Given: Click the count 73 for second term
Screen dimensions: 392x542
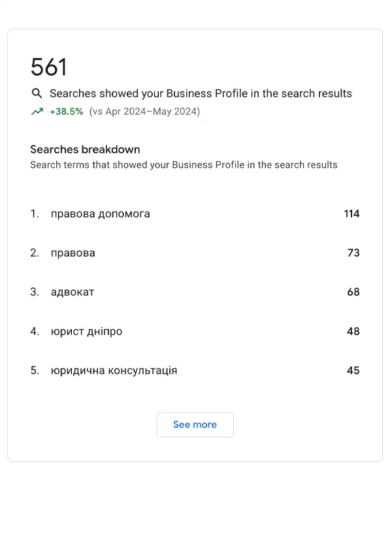Looking at the screenshot, I should 353,253.
